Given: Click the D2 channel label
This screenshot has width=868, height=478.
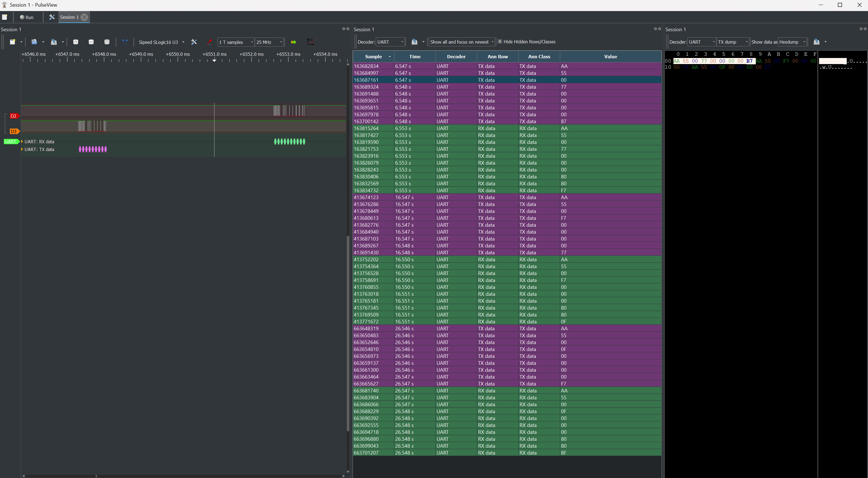Looking at the screenshot, I should [14, 116].
